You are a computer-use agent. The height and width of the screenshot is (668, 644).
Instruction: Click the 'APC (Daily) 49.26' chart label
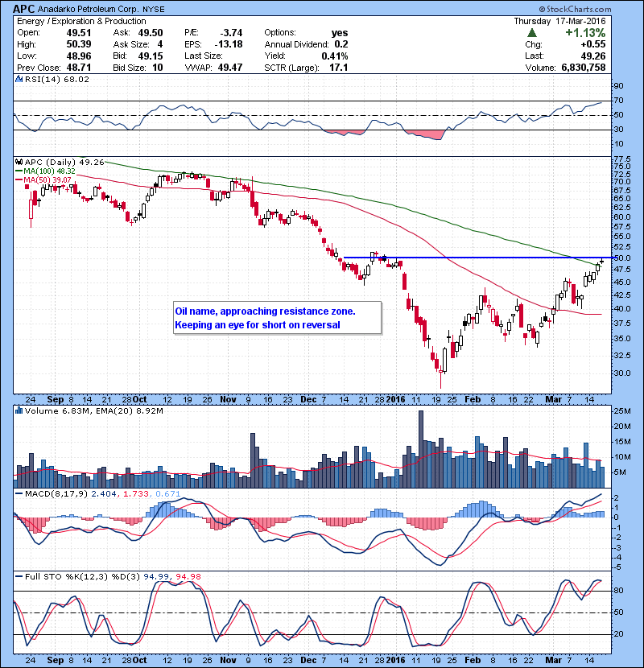coord(64,162)
